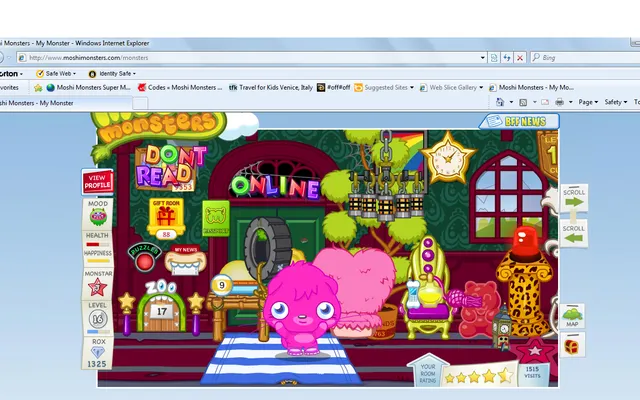The image size is (640, 400).
Task: Click the room's five-star rating
Action: click(478, 376)
